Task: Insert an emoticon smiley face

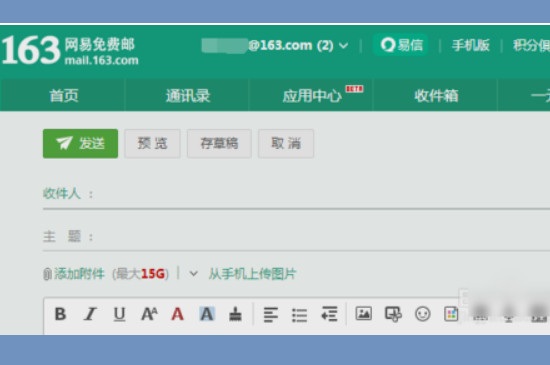Action: point(422,314)
